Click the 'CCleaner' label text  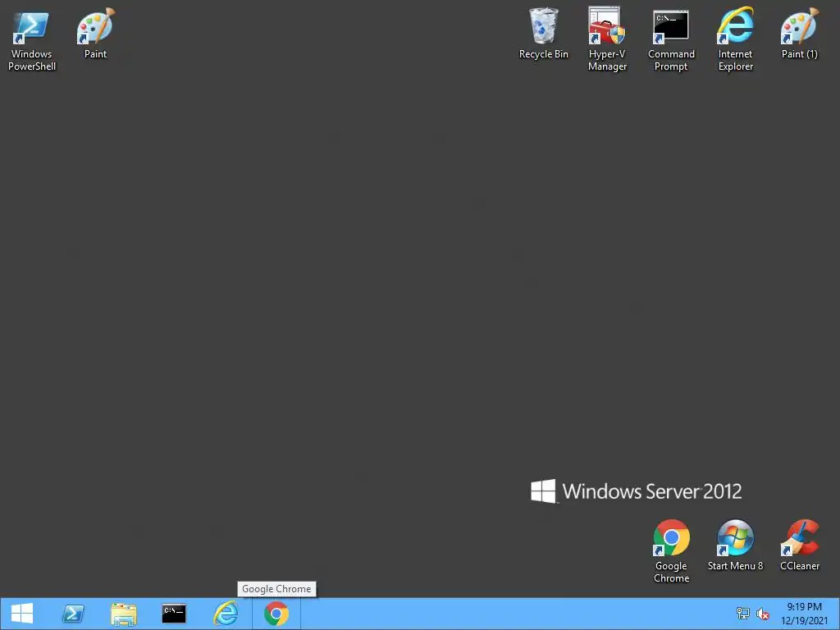(799, 566)
